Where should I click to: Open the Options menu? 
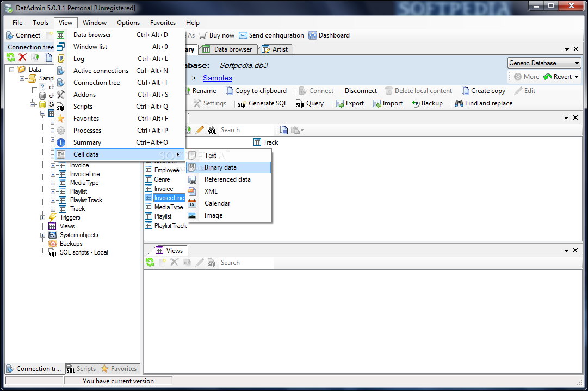(x=128, y=23)
